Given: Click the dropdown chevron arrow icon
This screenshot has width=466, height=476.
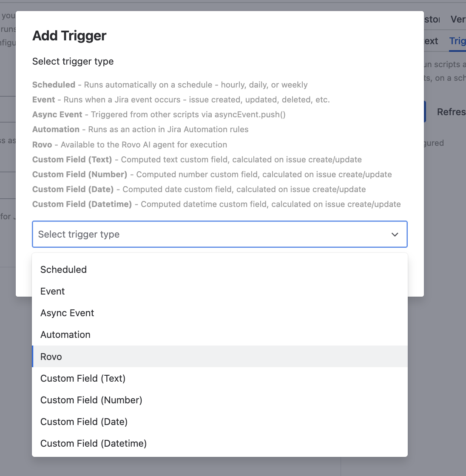Looking at the screenshot, I should [x=395, y=234].
